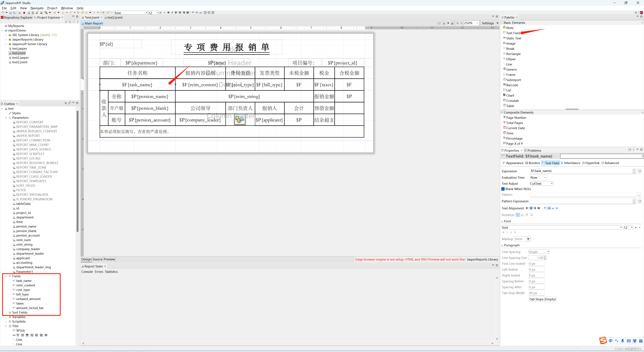Open the Text Adjust CutText dropdown
This screenshot has width=644, height=352.
(x=541, y=184)
